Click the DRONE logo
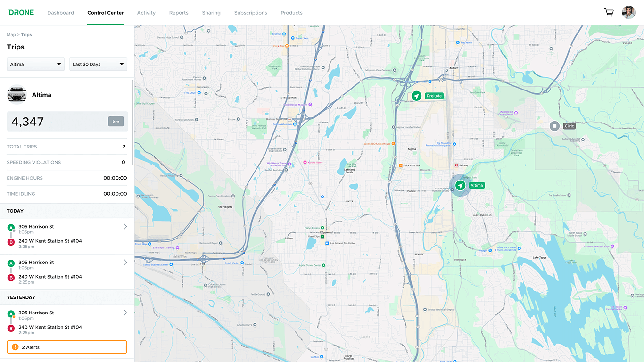The image size is (644, 362). coord(21,12)
